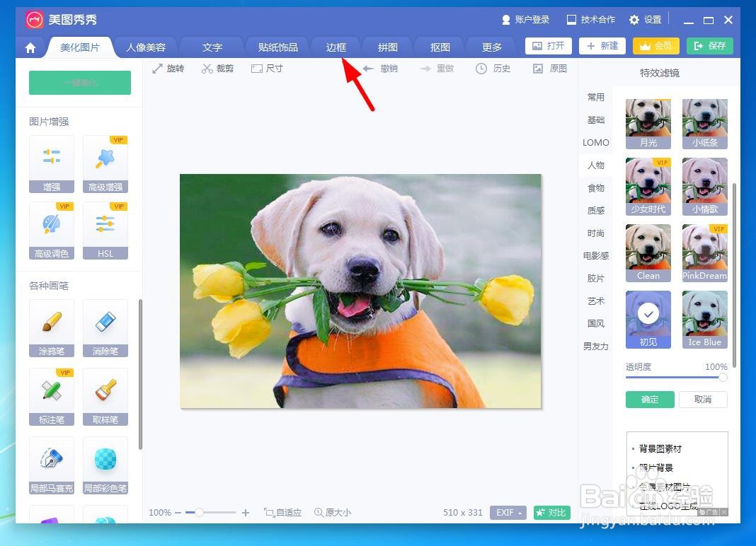Click the 技术合作 link

pos(591,20)
